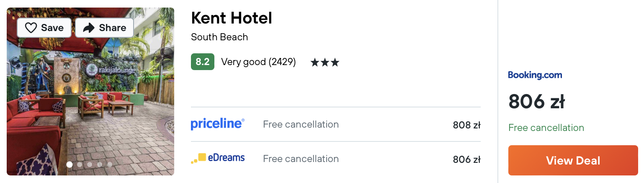Click the eDreams logo

[218, 158]
